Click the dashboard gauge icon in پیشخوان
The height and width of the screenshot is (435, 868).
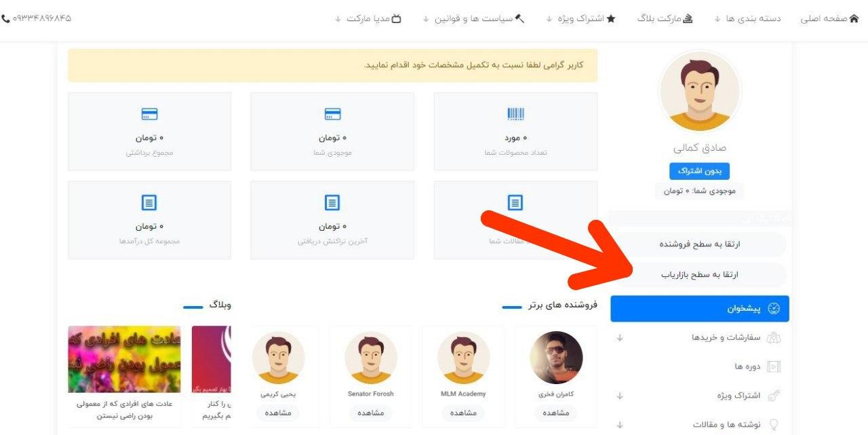tap(774, 309)
